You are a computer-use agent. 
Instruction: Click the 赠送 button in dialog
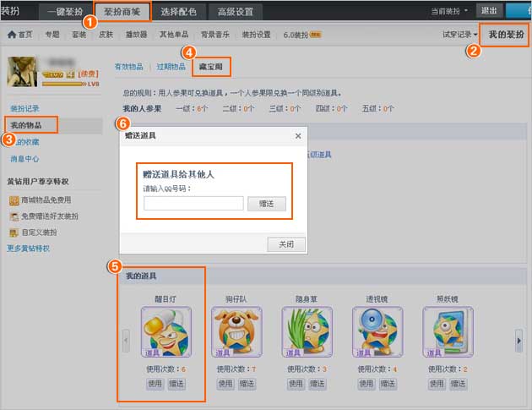click(267, 204)
